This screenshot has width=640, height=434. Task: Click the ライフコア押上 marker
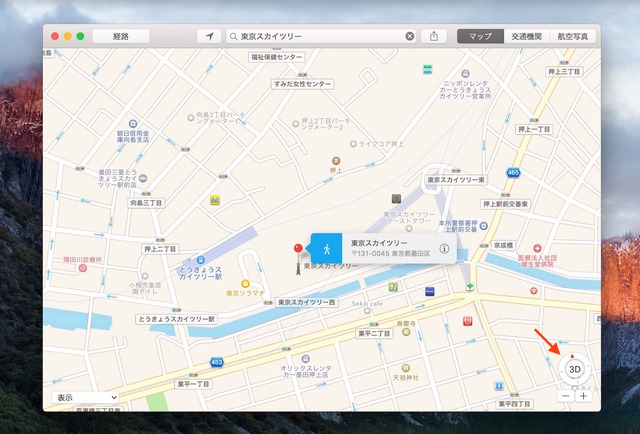(x=353, y=144)
